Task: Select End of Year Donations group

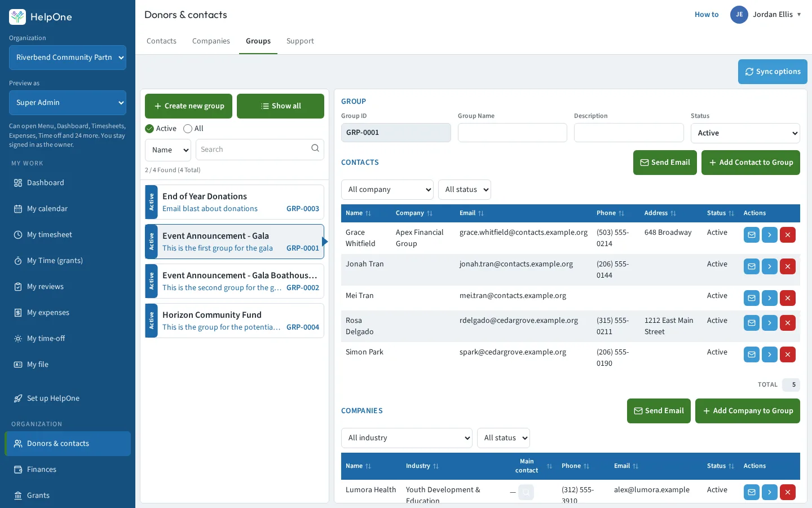Action: click(235, 202)
